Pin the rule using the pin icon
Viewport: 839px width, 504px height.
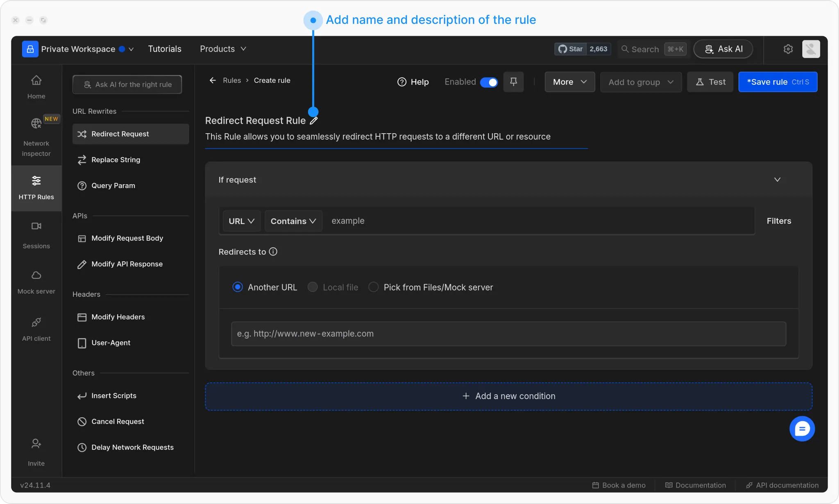[x=513, y=82]
